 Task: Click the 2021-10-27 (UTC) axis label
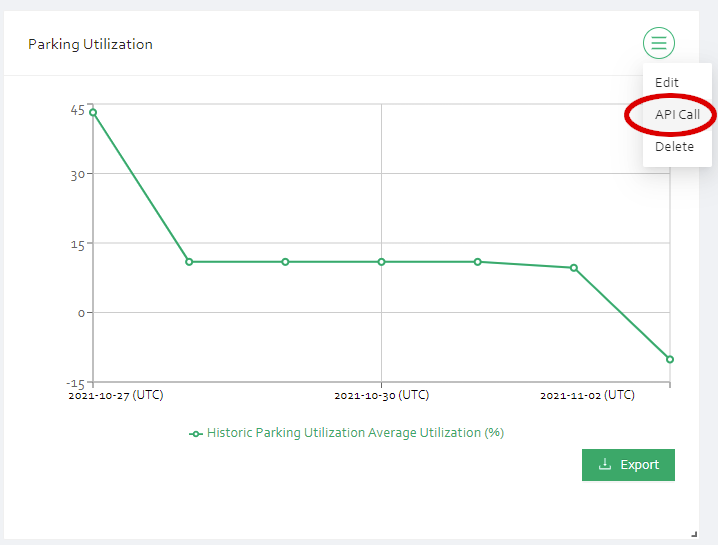click(116, 395)
